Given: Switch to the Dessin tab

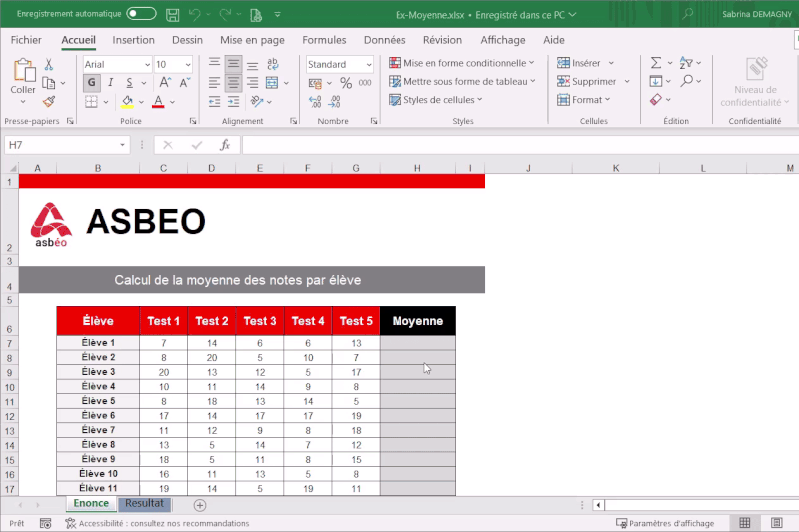Looking at the screenshot, I should (x=187, y=40).
